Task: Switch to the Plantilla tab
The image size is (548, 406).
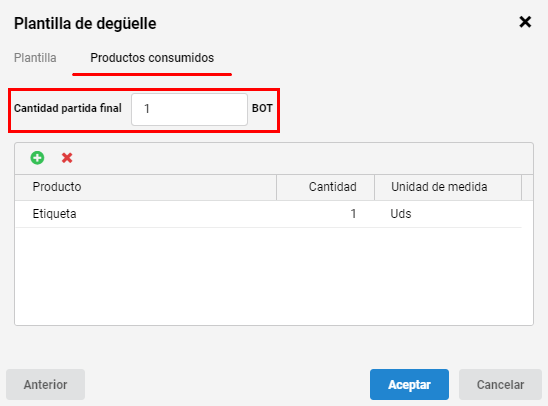Action: pos(35,58)
